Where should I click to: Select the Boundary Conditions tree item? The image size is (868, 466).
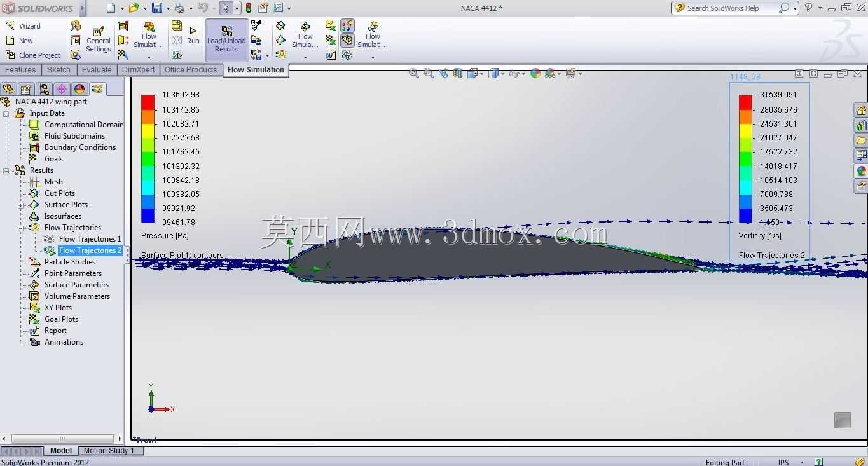click(80, 147)
